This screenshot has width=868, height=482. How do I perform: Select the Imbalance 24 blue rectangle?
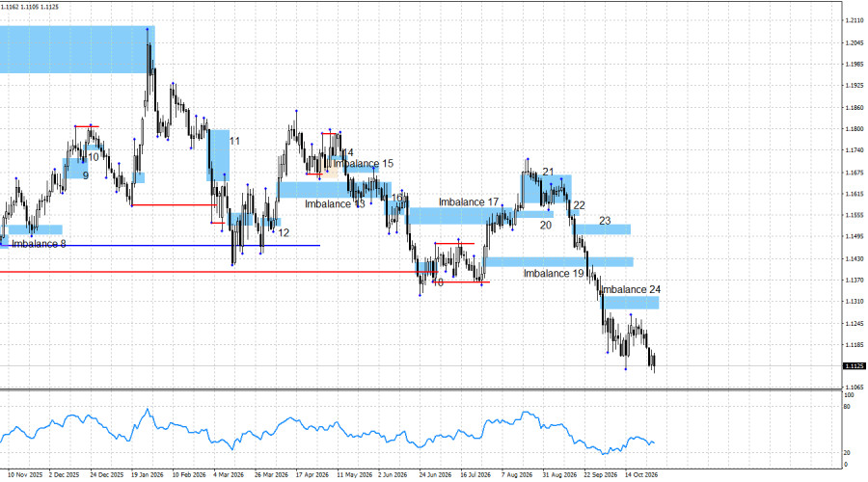click(630, 303)
